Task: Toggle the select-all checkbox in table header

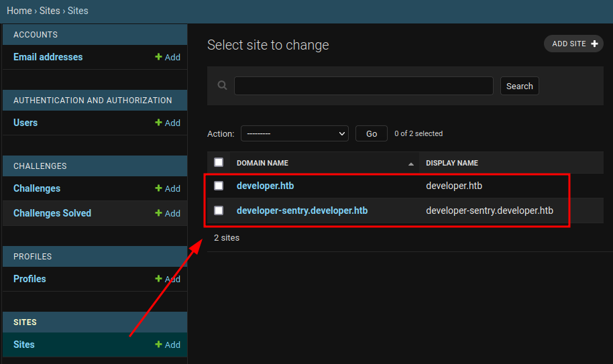Action: [x=219, y=162]
